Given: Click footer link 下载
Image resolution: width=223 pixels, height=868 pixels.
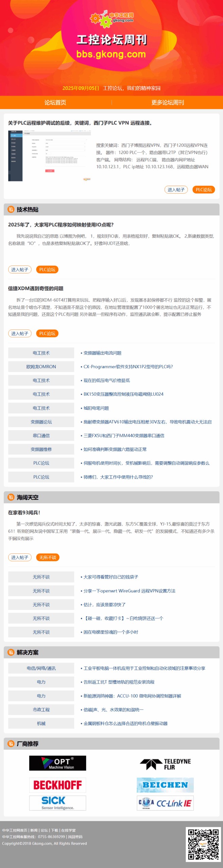Looking at the screenshot, I should coord(55,830).
